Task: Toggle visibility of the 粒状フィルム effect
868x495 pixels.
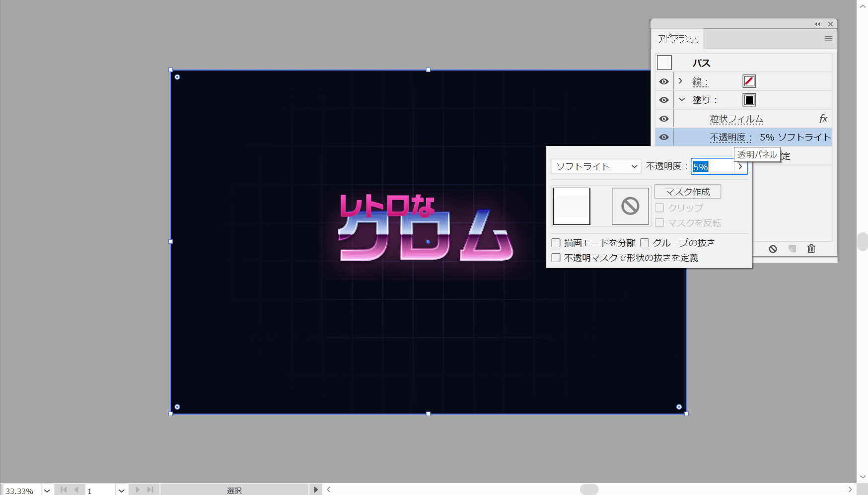Action: 664,119
